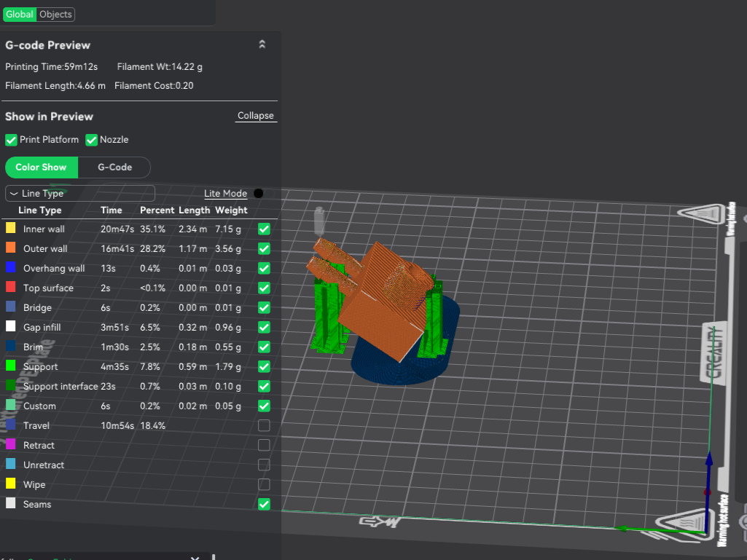Click the Overhang wall blue color swatch
This screenshot has width=747, height=560.
point(10,267)
